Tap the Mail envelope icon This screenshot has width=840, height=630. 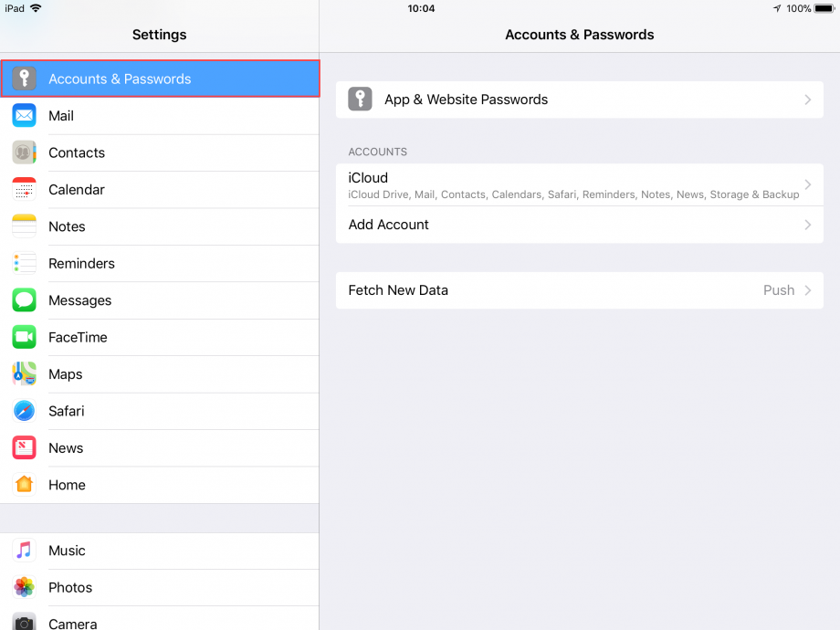(25, 116)
